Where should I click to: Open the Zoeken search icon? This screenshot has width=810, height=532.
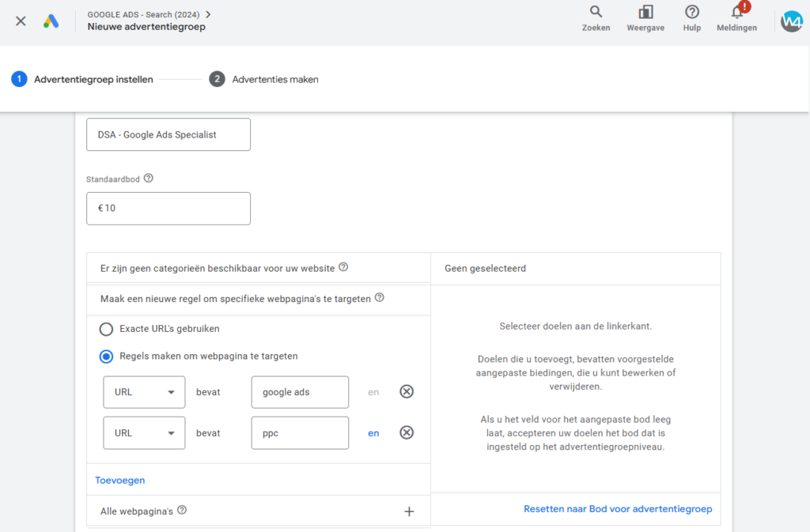pos(596,13)
